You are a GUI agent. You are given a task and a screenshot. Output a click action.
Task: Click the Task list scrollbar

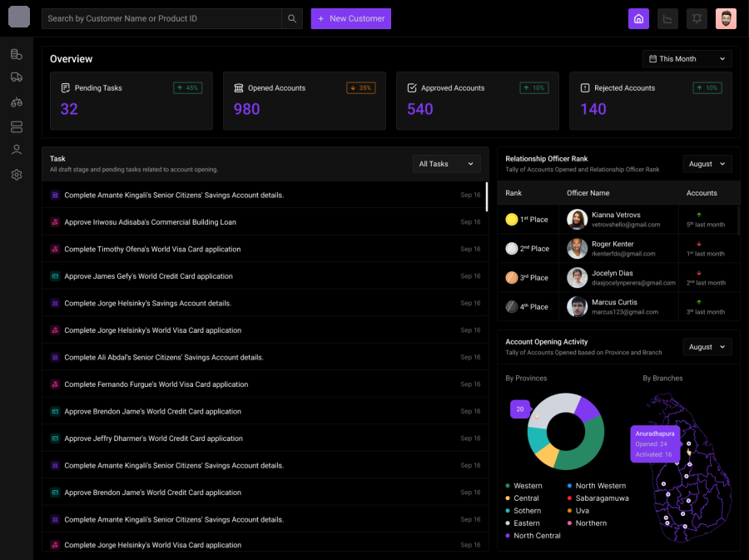click(486, 196)
